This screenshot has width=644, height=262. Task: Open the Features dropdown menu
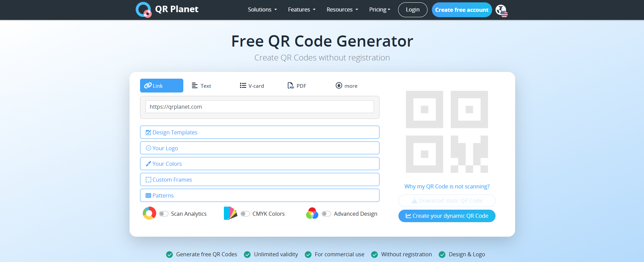(x=302, y=10)
